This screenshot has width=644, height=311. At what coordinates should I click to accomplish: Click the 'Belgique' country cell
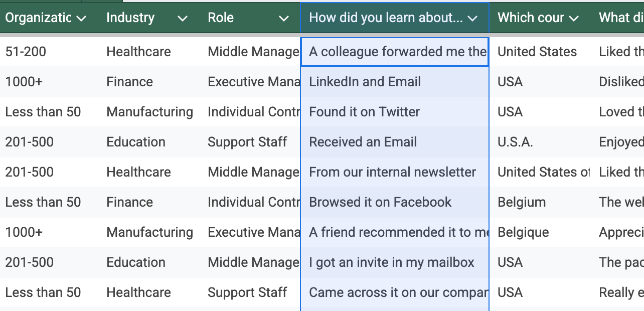point(523,232)
